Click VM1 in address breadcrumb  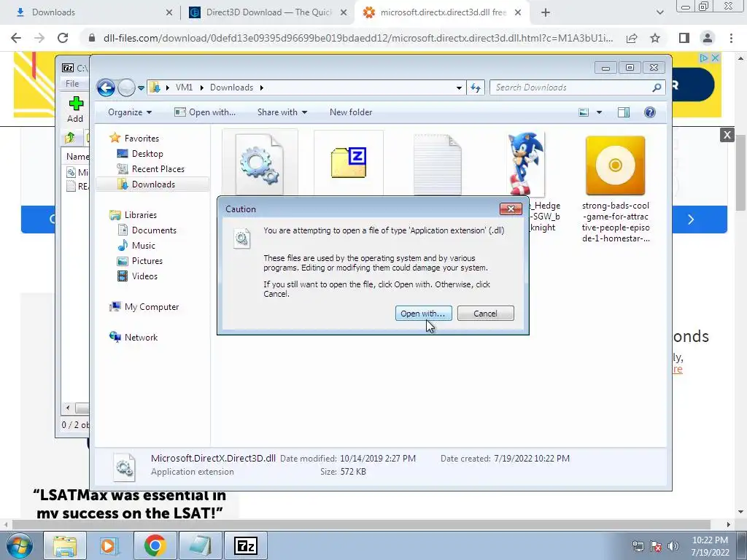(184, 87)
